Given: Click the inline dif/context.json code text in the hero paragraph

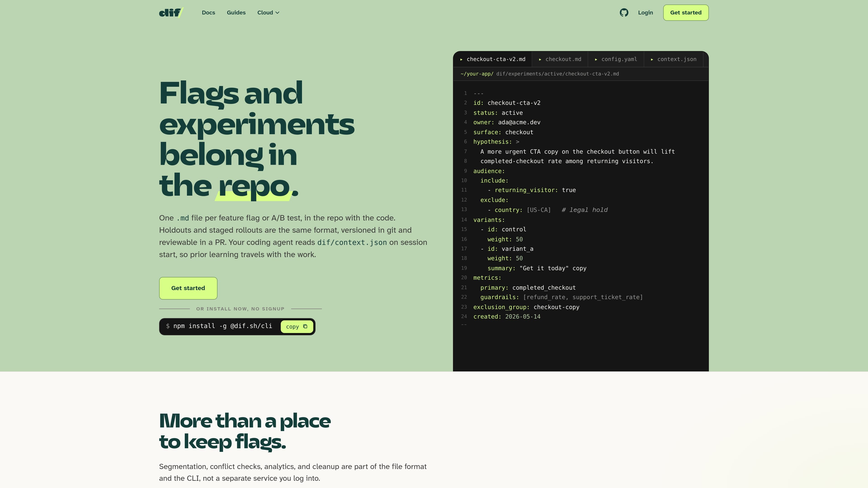Looking at the screenshot, I should 352,242.
